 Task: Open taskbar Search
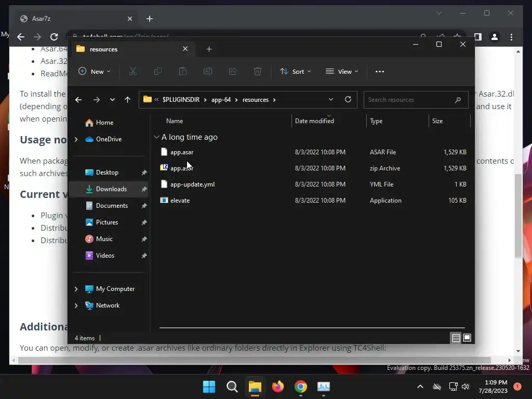(232, 387)
